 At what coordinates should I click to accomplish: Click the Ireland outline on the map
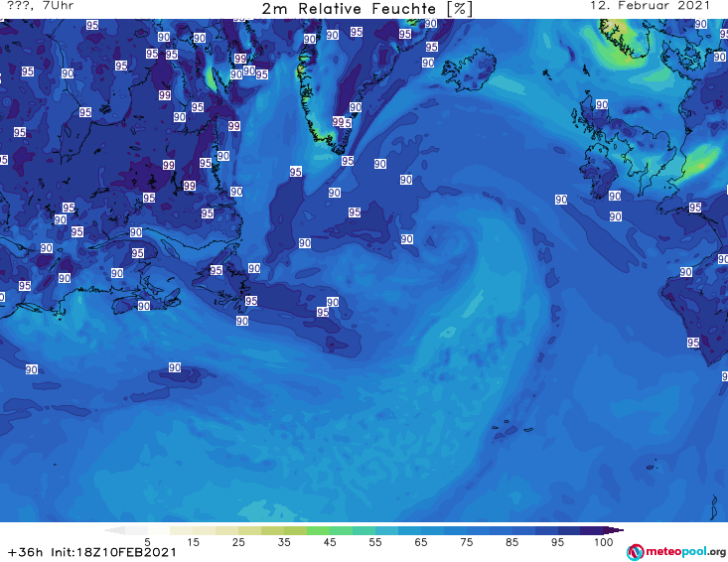click(x=598, y=171)
